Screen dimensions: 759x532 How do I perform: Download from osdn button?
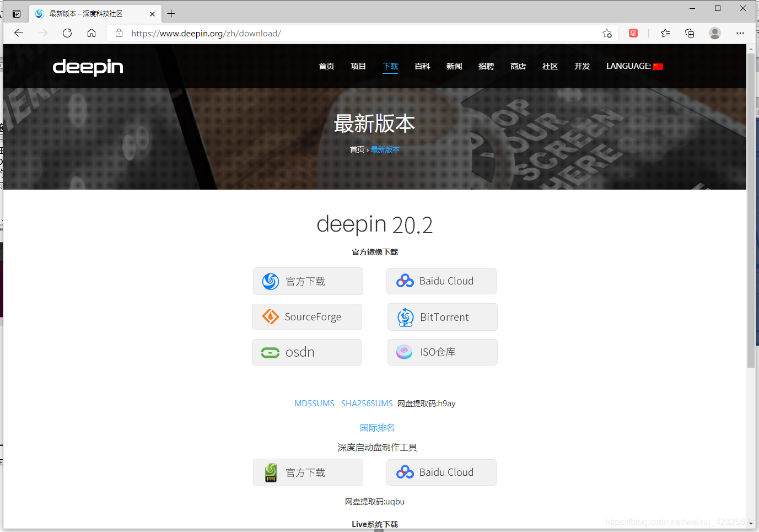307,352
